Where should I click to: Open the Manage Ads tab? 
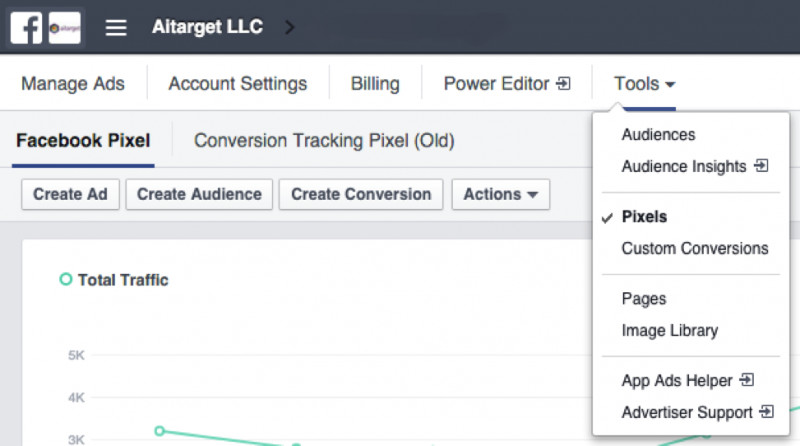(x=73, y=84)
